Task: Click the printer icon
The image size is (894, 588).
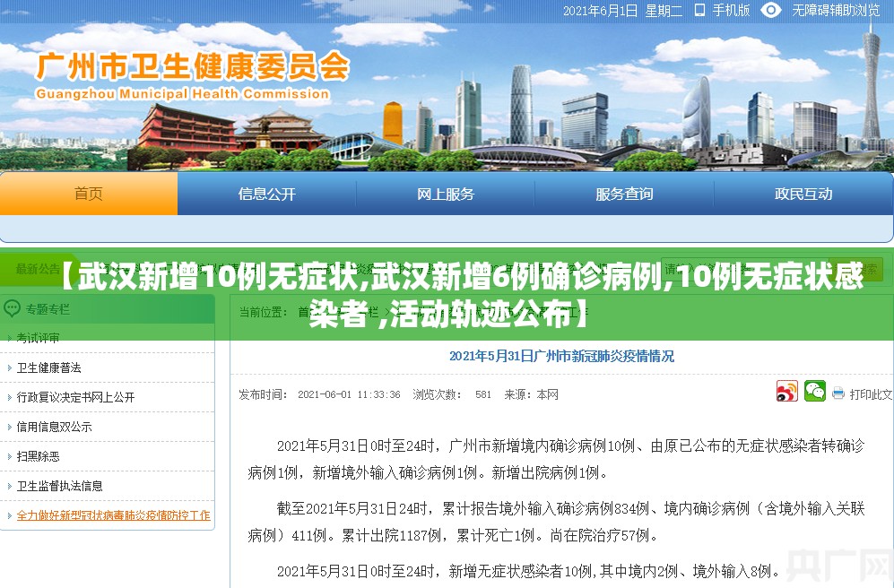Action: pyautogui.click(x=838, y=393)
